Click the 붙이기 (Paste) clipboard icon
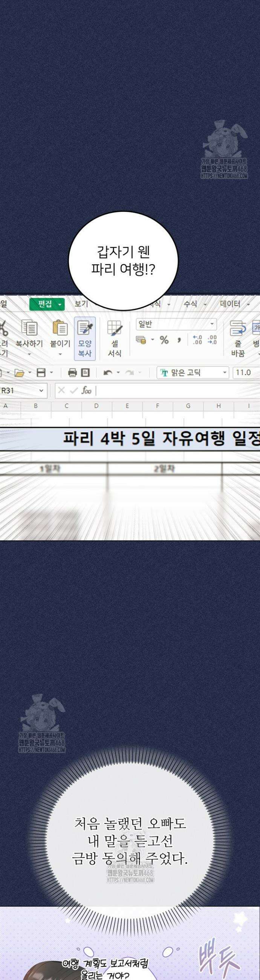The width and height of the screenshot is (260, 980). (x=60, y=328)
